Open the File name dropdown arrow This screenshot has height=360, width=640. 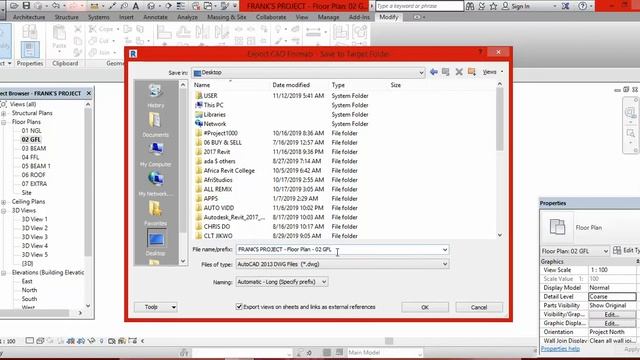(x=445, y=249)
